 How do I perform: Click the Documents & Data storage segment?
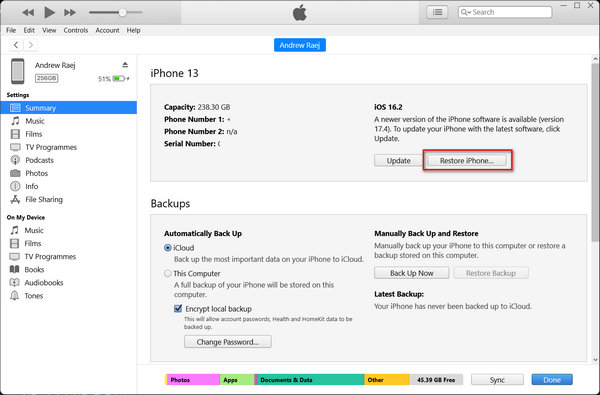(x=309, y=380)
